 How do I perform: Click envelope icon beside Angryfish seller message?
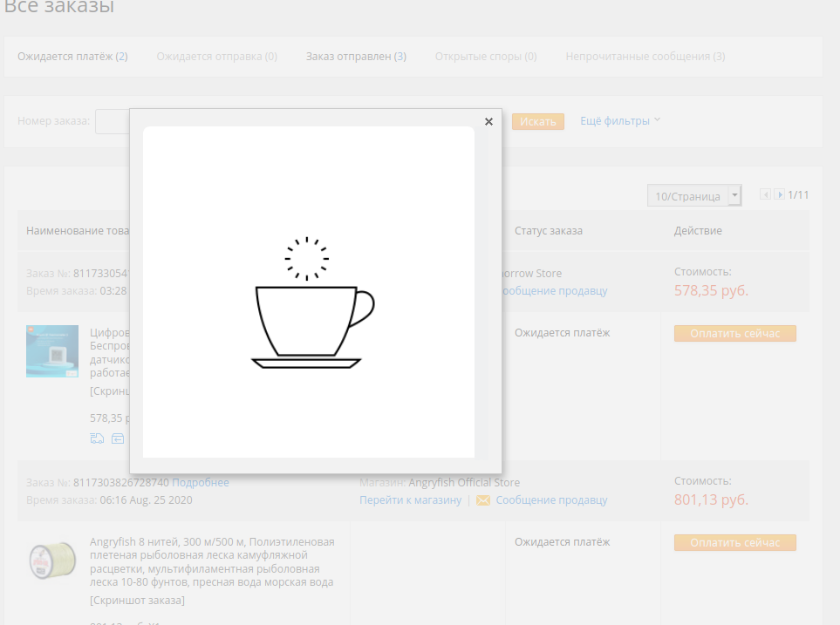click(482, 500)
